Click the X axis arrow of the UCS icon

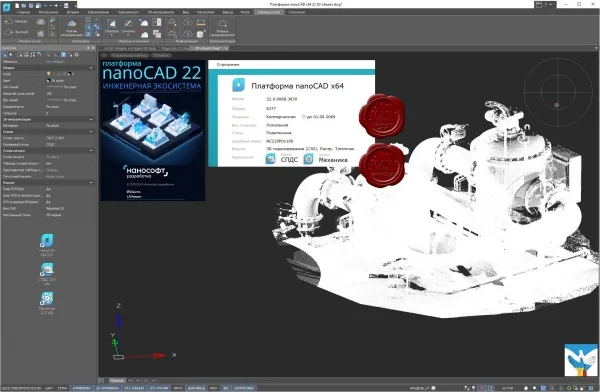pos(158,356)
